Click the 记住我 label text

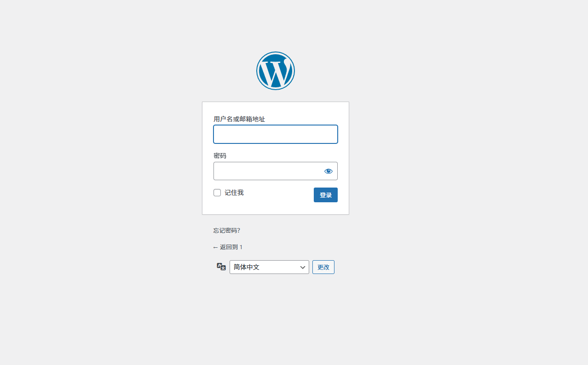point(234,193)
